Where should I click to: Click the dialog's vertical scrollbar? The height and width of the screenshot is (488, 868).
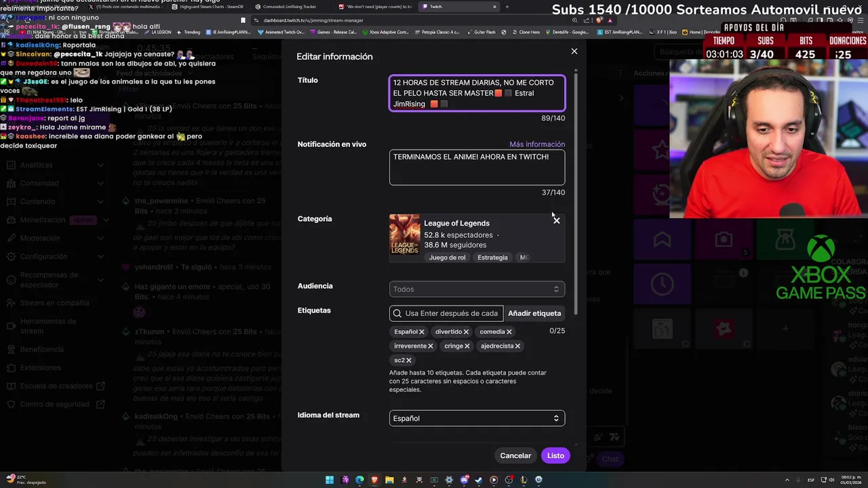click(576, 193)
